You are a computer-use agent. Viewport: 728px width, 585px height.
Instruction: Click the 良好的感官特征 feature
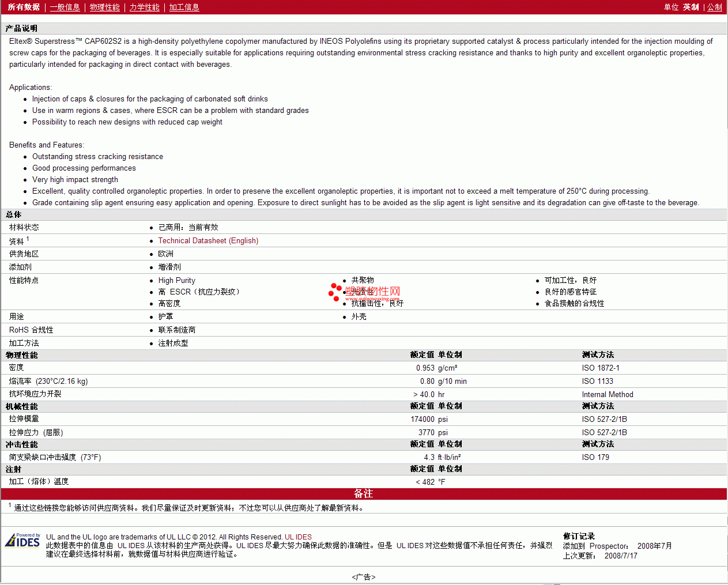coord(571,292)
